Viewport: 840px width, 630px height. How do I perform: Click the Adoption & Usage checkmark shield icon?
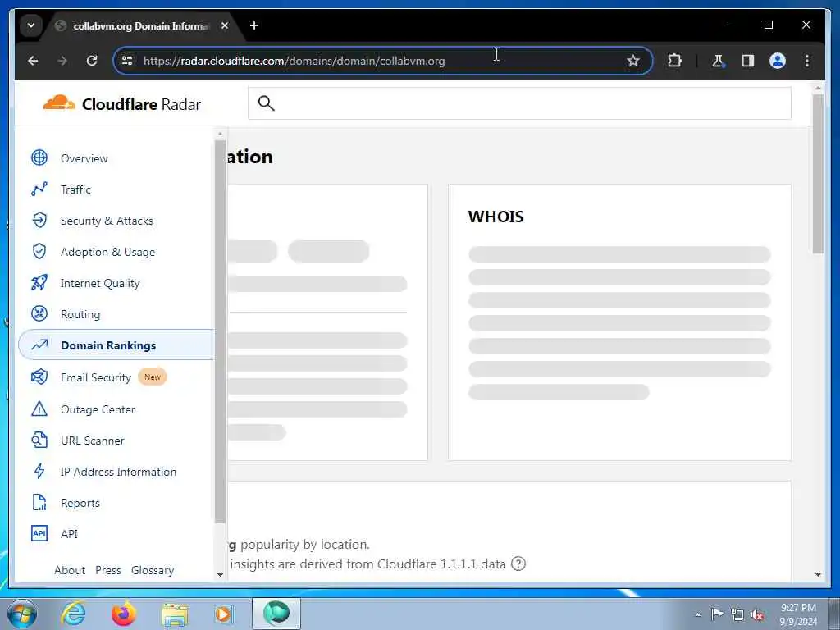pos(39,251)
